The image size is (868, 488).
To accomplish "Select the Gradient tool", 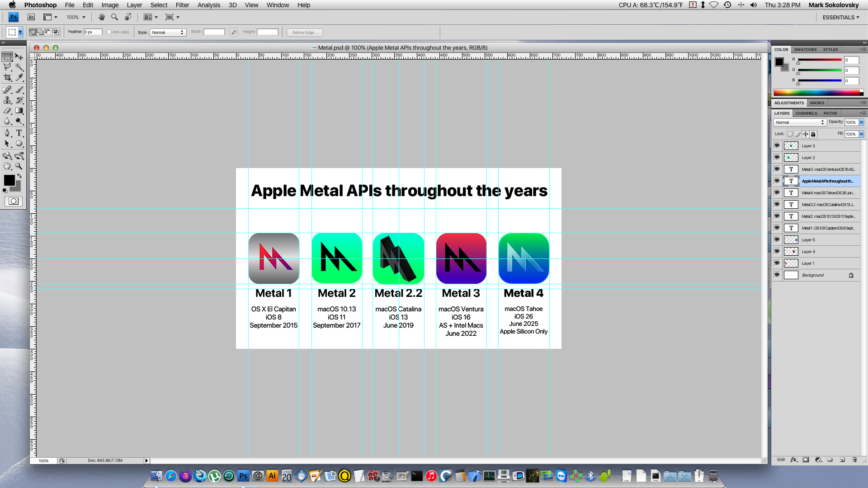I will click(x=19, y=111).
